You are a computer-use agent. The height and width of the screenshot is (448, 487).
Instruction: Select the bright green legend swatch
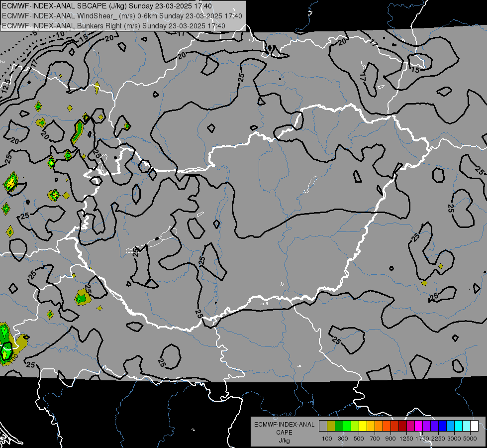347,426
